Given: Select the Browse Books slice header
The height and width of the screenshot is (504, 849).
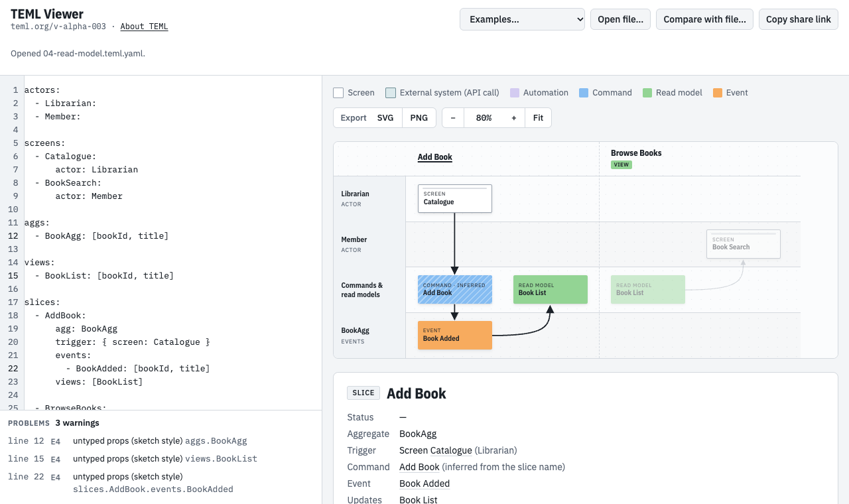Looking at the screenshot, I should point(636,153).
